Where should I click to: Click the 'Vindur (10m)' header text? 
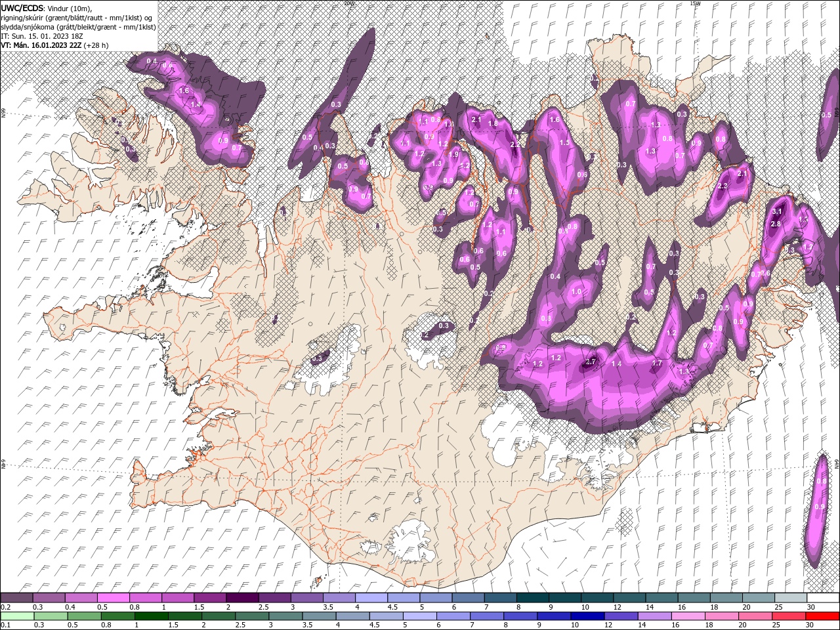coord(70,7)
